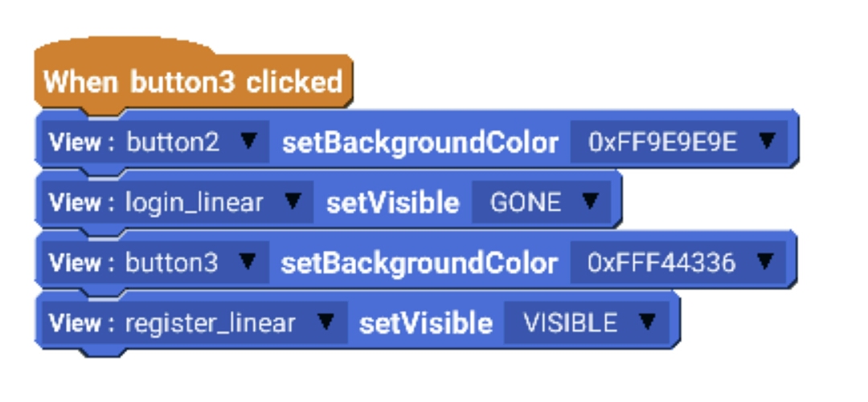Click the first setBackgroundColor block label
Screen dimensions: 868x402
(x=420, y=143)
